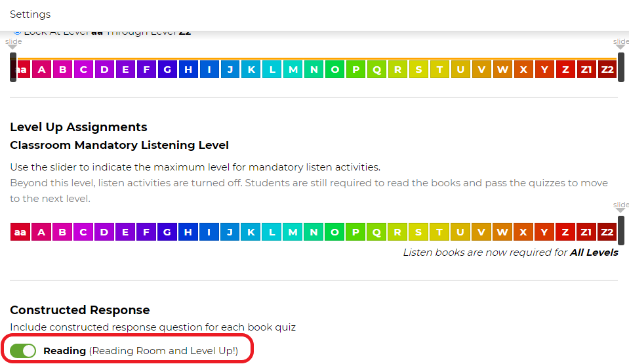Choose level Z1 in the lock level range bar
The height and width of the screenshot is (364, 629).
pyautogui.click(x=586, y=70)
